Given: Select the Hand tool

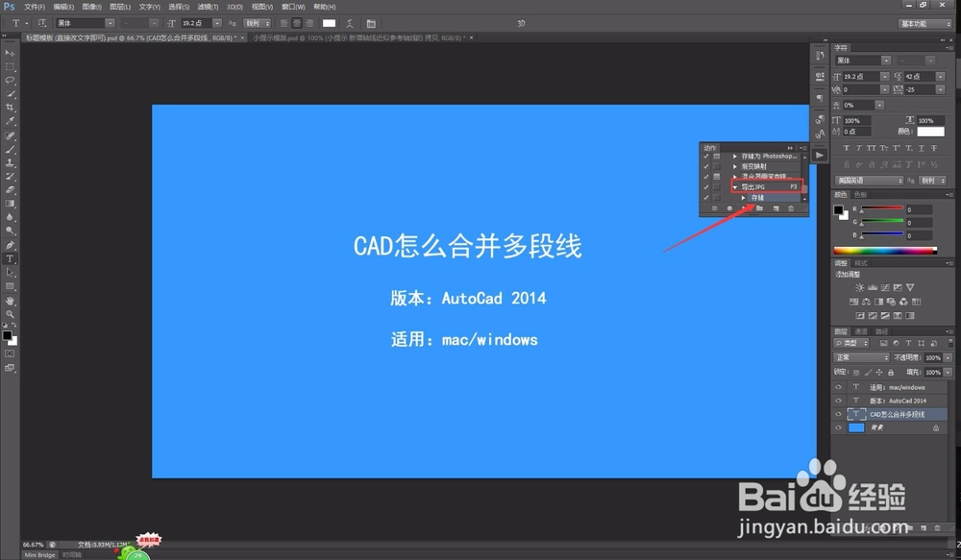Looking at the screenshot, I should click(10, 301).
